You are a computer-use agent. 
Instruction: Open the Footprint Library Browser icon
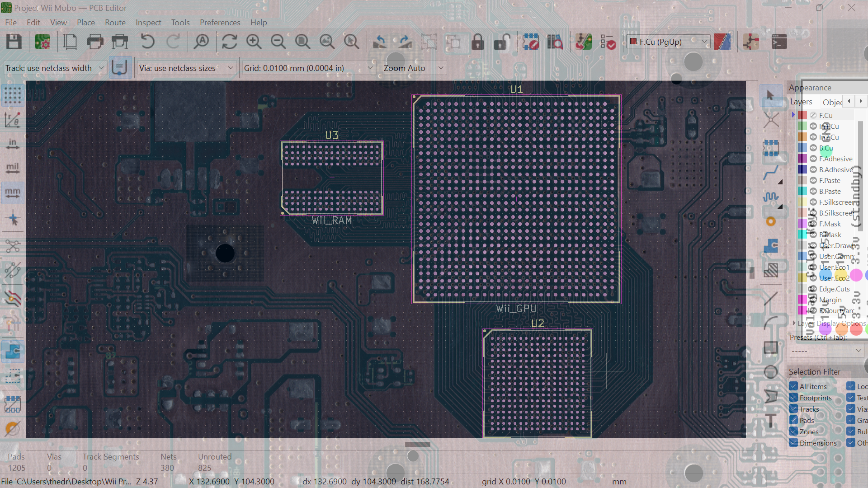click(x=555, y=42)
